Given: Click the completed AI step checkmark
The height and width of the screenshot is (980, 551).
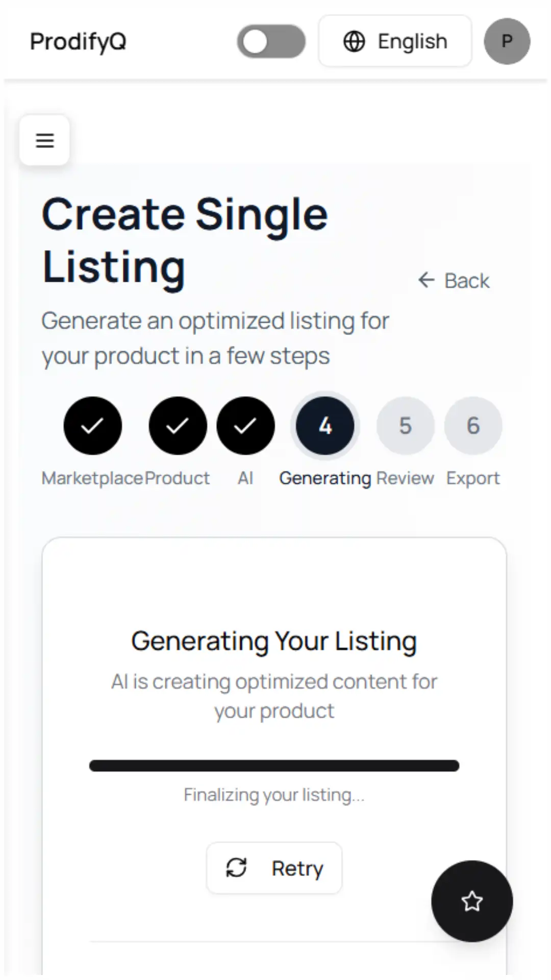Looking at the screenshot, I should point(245,426).
